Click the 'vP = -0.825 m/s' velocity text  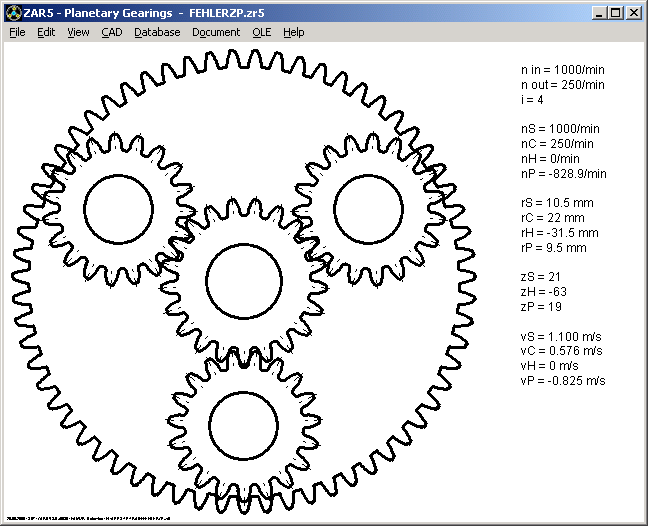[563, 381]
